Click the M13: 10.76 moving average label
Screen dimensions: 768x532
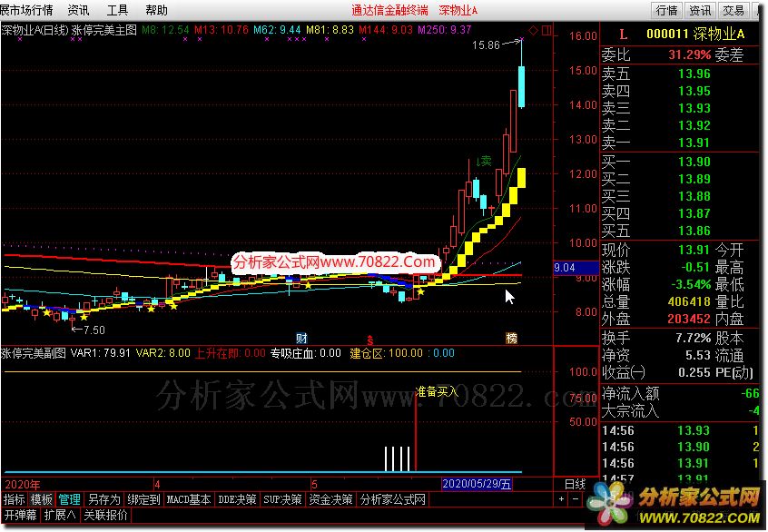coord(222,30)
